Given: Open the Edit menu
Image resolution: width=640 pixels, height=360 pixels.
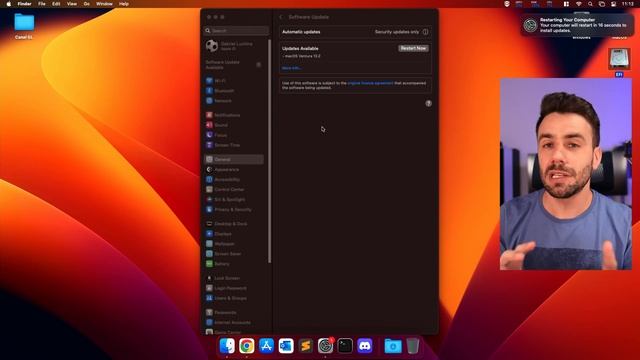Looking at the screenshot, I should pyautogui.click(x=56, y=4).
